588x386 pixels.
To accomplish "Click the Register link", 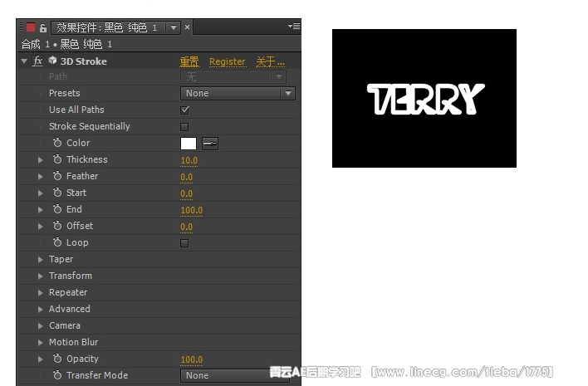I will coord(228,61).
